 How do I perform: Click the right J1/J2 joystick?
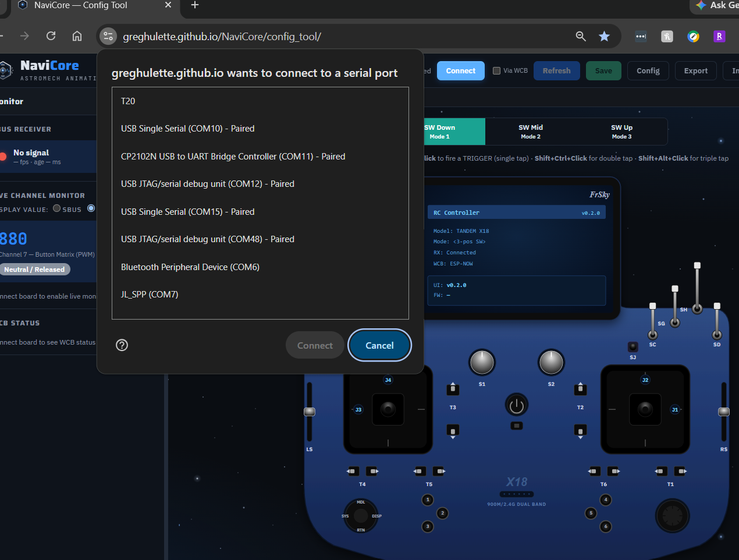point(645,410)
